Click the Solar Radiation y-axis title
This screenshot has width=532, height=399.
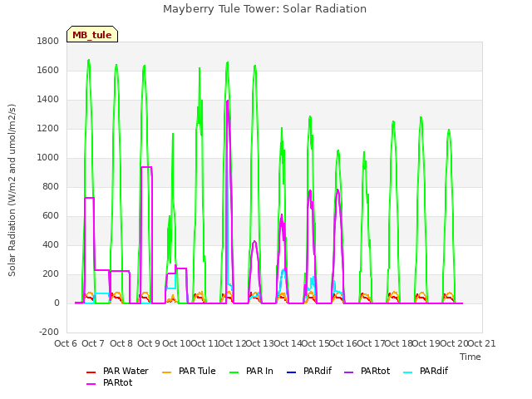(12, 190)
